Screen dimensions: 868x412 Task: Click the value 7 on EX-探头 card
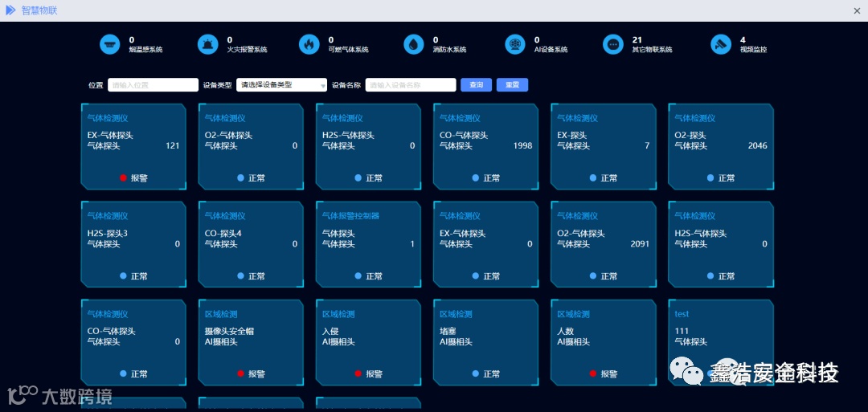click(647, 146)
